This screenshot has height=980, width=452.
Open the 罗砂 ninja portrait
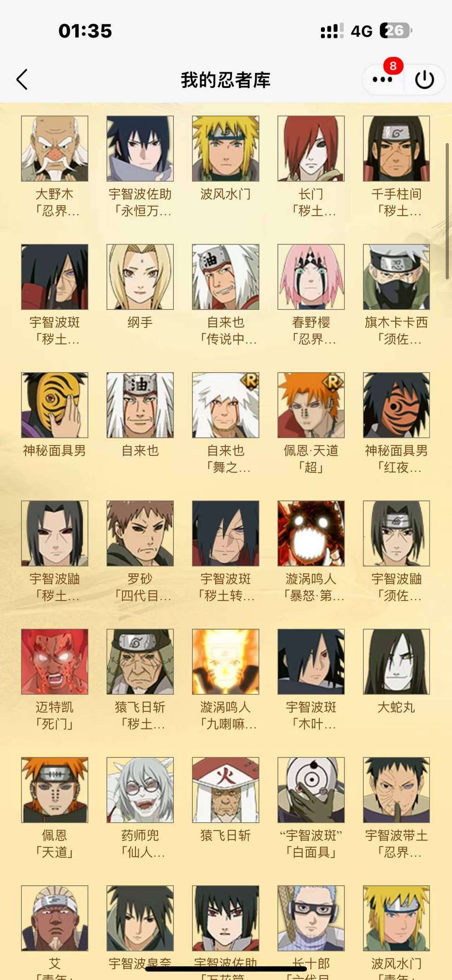click(140, 533)
